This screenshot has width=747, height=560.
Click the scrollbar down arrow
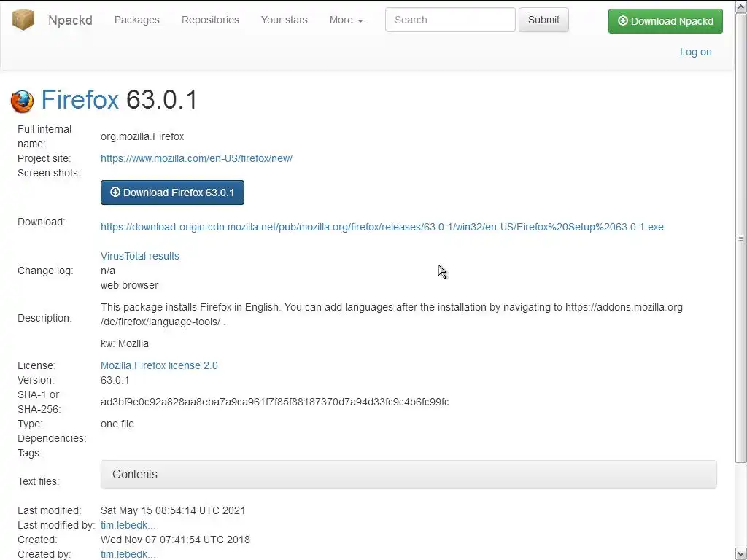point(741,554)
